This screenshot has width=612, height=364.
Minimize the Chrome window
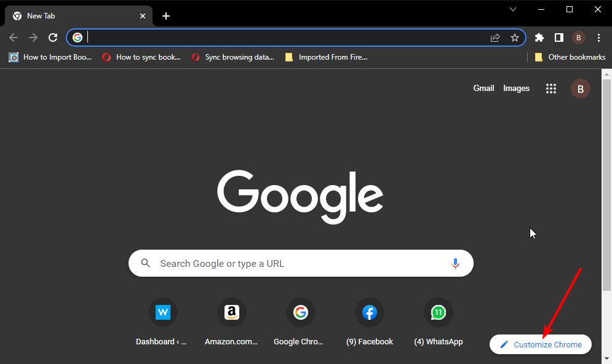[541, 9]
